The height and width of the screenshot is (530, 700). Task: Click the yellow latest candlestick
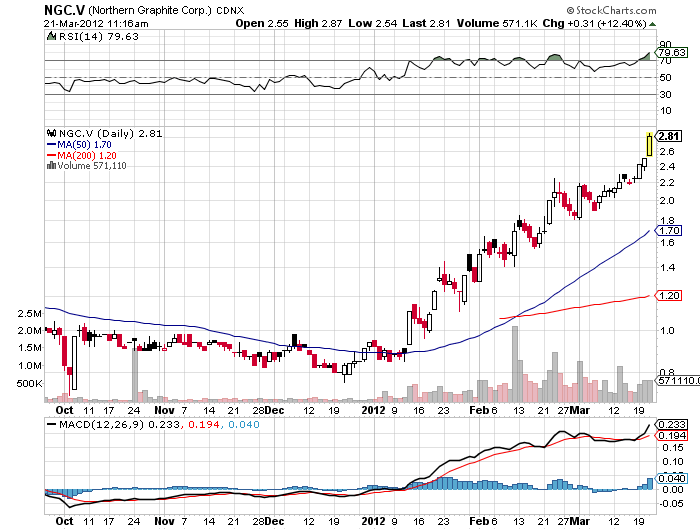(x=649, y=145)
